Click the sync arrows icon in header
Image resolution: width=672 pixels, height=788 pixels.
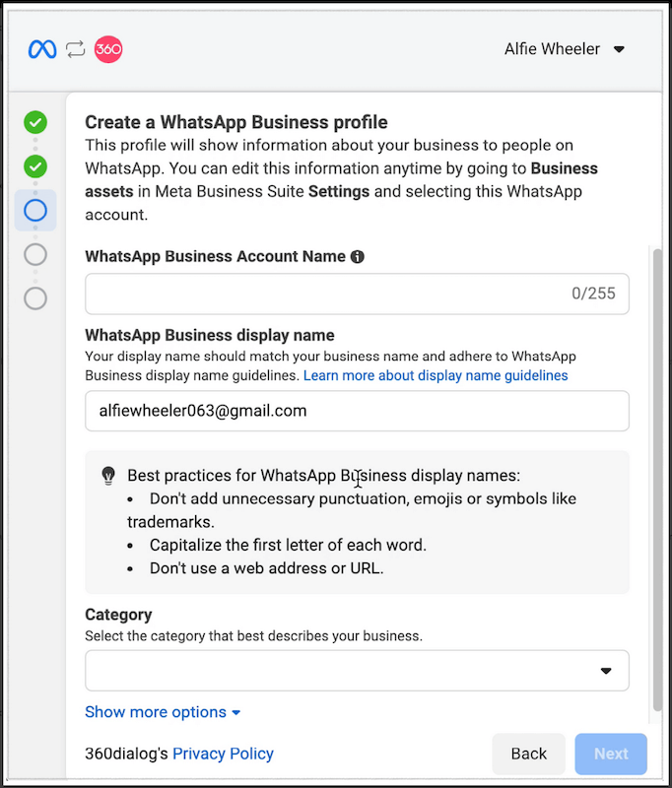(76, 49)
